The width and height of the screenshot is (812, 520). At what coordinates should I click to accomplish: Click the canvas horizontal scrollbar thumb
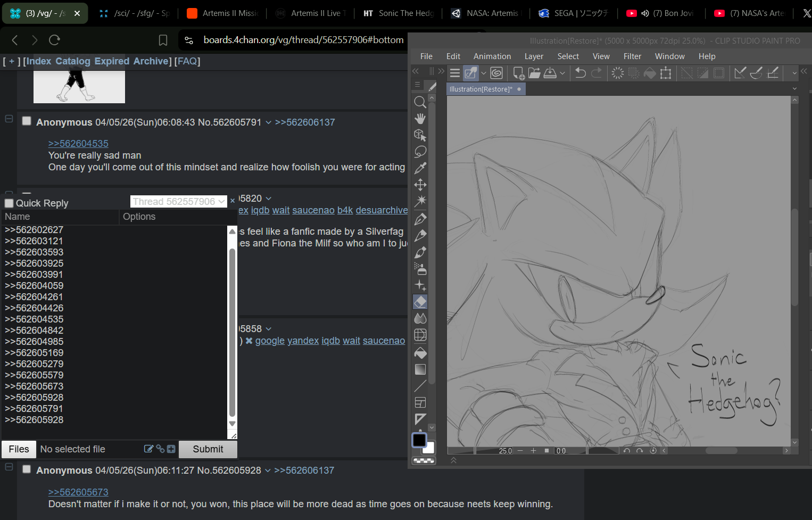[x=722, y=451]
